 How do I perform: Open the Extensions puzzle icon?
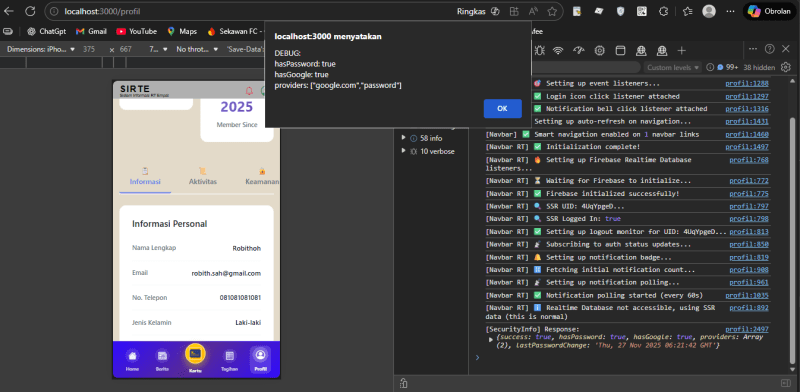click(x=663, y=11)
